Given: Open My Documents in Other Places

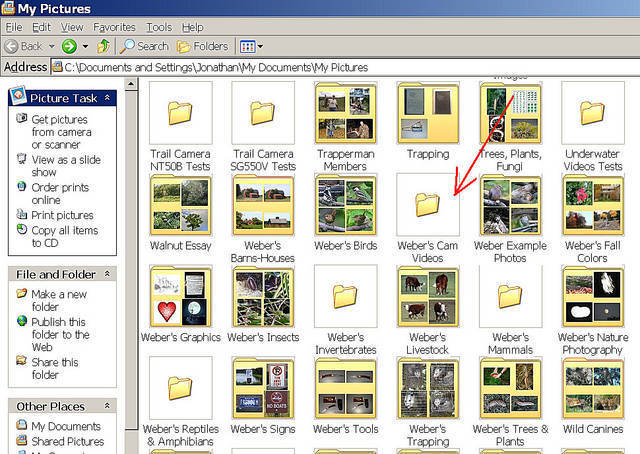Looking at the screenshot, I should click(x=66, y=426).
